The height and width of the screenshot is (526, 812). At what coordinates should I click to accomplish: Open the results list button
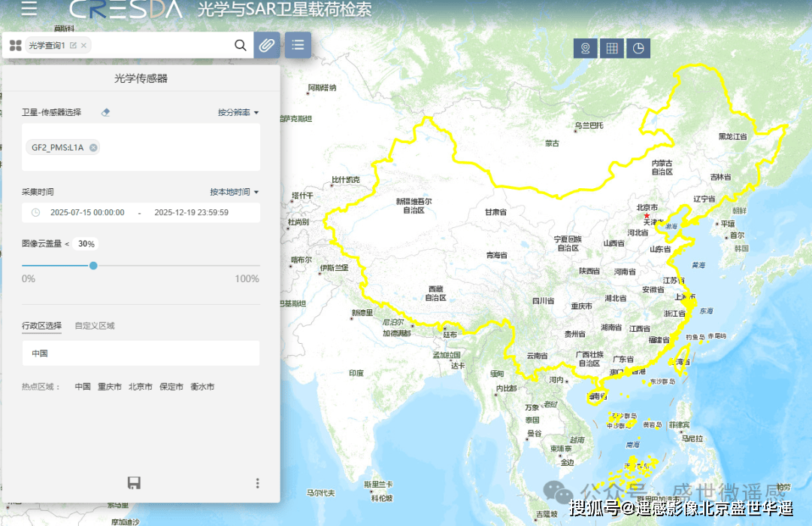tap(298, 45)
